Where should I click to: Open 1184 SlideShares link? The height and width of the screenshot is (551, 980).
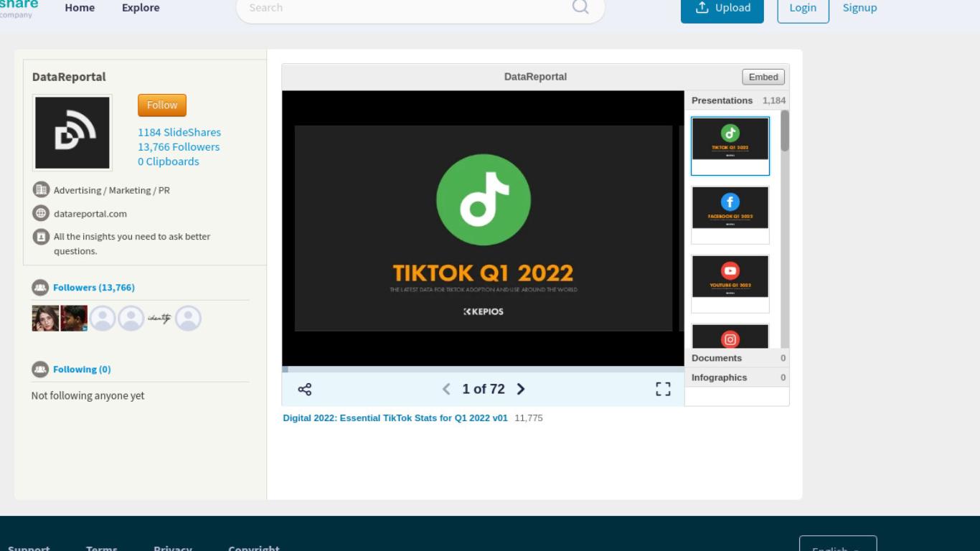(x=179, y=132)
